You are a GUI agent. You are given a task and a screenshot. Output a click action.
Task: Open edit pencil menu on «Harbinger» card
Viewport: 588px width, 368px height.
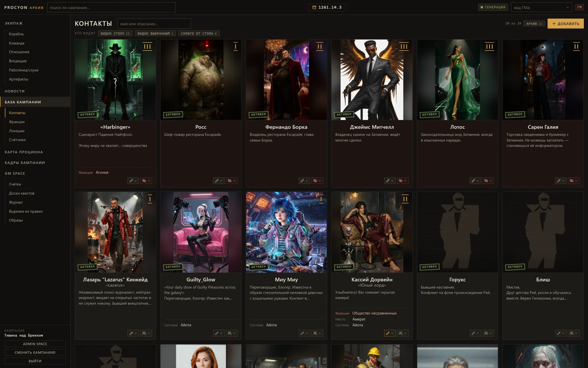pyautogui.click(x=133, y=181)
